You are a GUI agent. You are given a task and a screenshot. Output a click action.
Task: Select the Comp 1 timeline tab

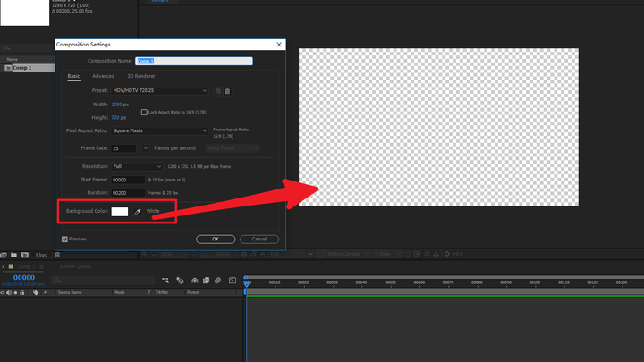coord(26,266)
